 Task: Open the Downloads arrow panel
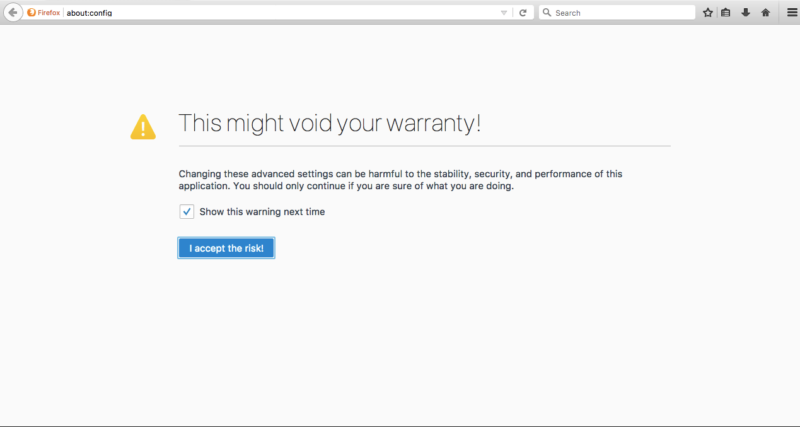click(745, 13)
